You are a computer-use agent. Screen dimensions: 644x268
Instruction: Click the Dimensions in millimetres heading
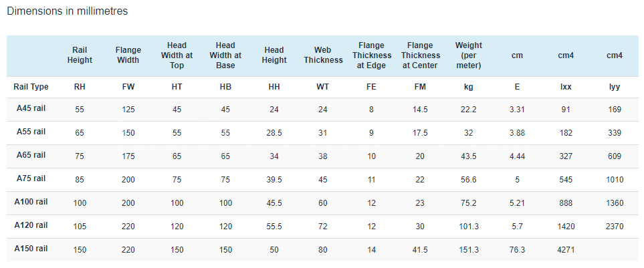click(x=68, y=11)
